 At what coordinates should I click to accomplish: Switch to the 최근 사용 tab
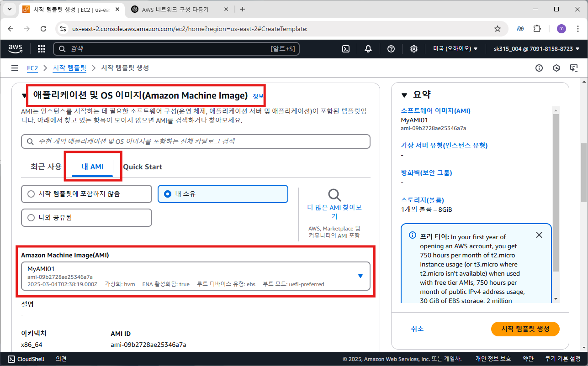coord(46,167)
